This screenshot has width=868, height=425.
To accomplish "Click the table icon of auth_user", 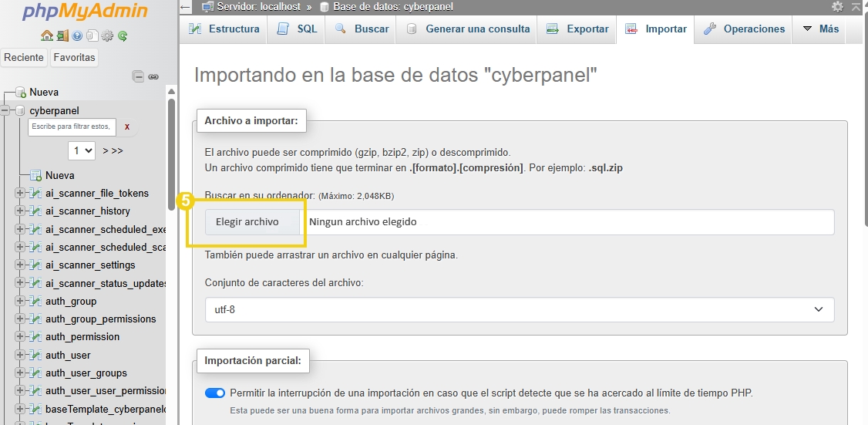I will coord(36,355).
